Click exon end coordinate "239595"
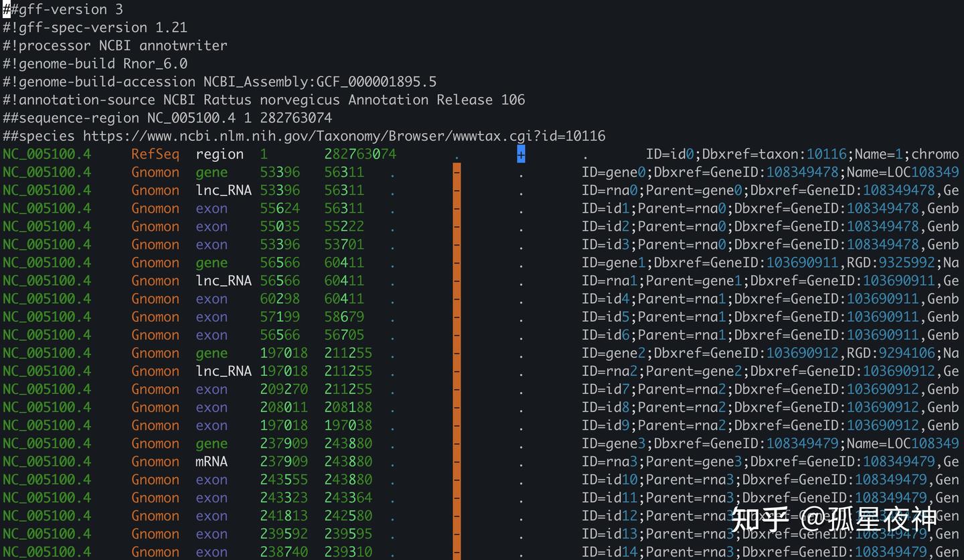The width and height of the screenshot is (964, 560). pos(348,533)
